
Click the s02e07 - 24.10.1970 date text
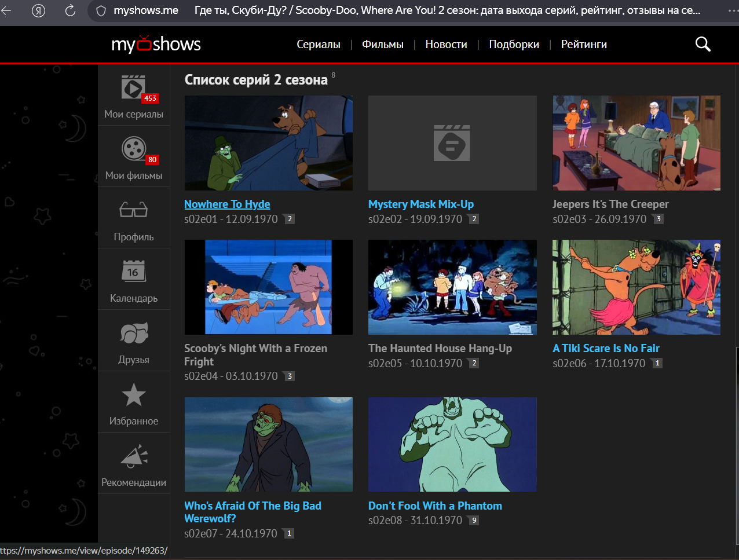tap(231, 533)
